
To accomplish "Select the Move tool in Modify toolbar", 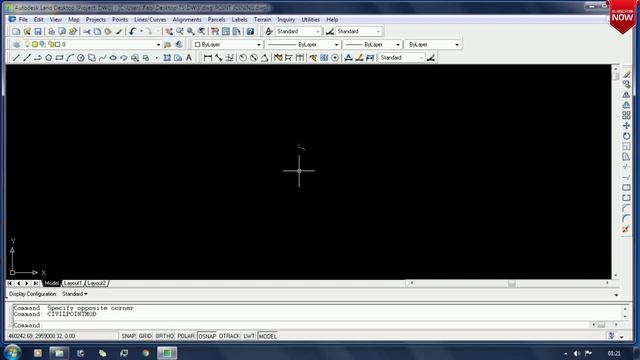I will tap(626, 126).
